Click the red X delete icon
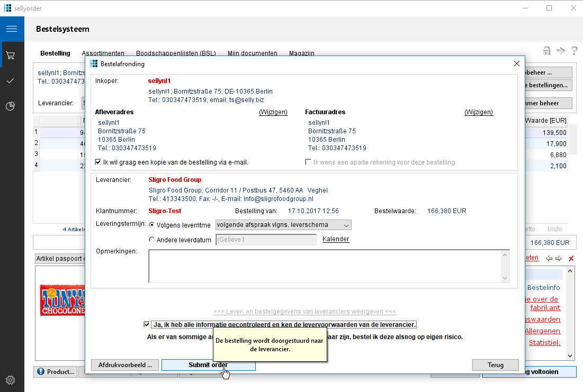Viewport: 583px width, 392px height. (571, 259)
